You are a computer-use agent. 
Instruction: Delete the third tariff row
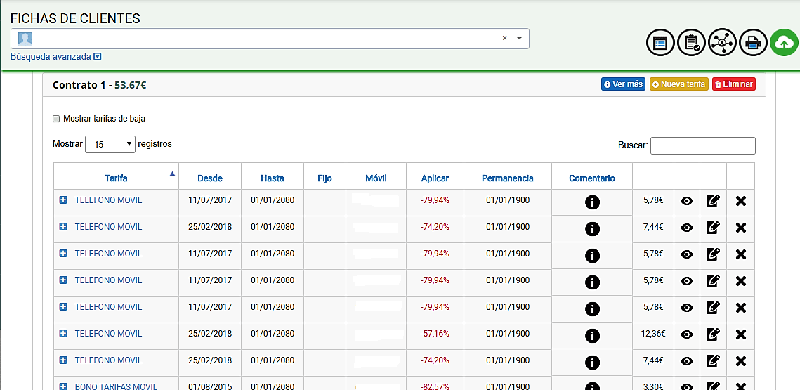(x=741, y=254)
